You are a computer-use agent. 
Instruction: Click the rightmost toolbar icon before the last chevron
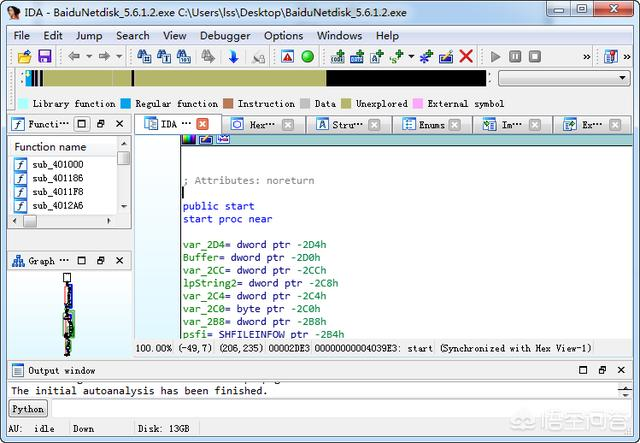611,56
